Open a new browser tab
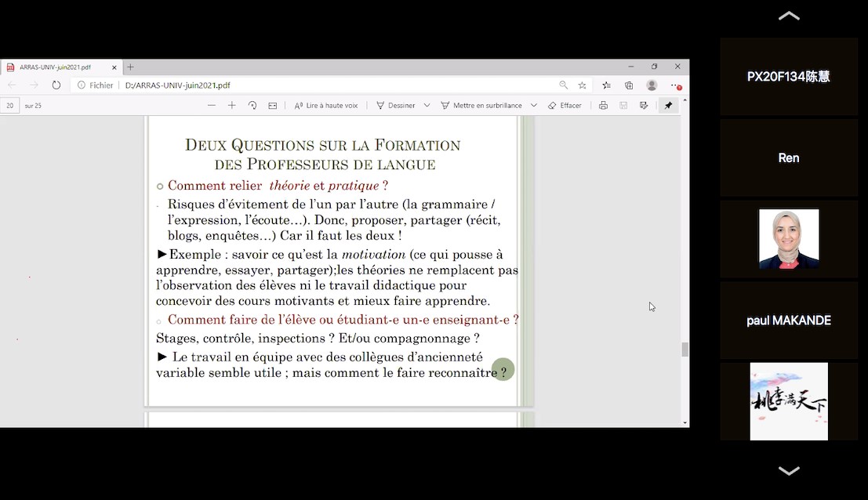The height and width of the screenshot is (500, 868). pyautogui.click(x=131, y=67)
